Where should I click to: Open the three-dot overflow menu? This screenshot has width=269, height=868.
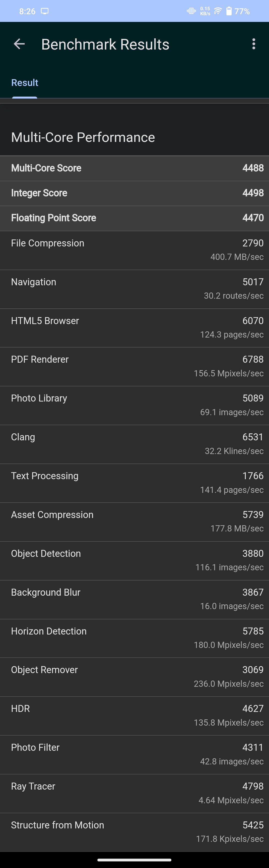click(x=254, y=44)
